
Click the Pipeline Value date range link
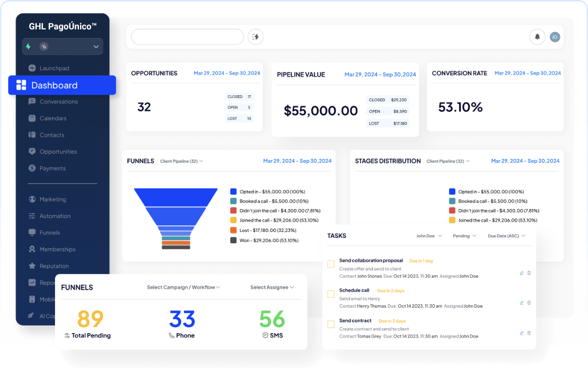coord(380,75)
